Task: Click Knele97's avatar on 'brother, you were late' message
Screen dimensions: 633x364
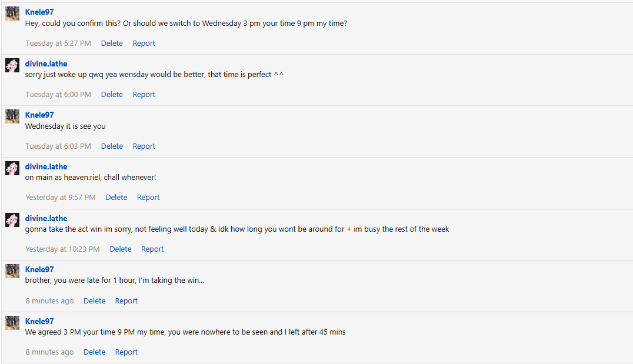Action: tap(12, 271)
